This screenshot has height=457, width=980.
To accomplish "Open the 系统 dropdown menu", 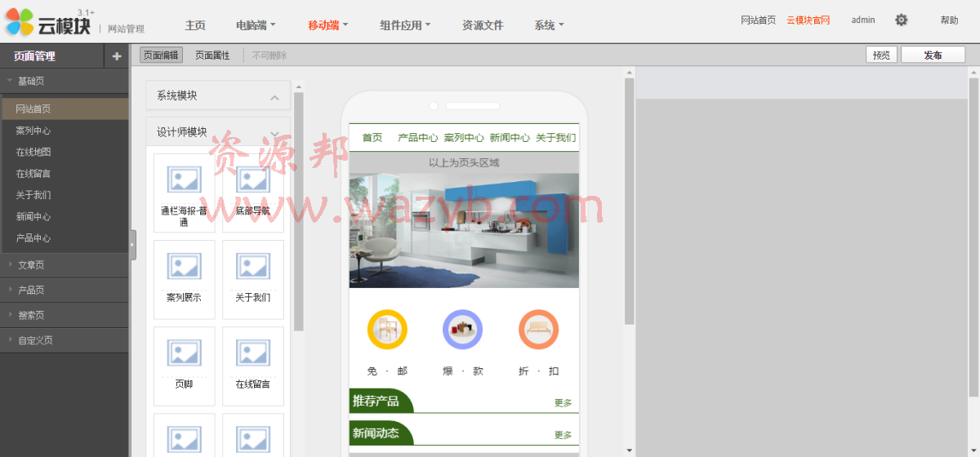I will [x=549, y=25].
